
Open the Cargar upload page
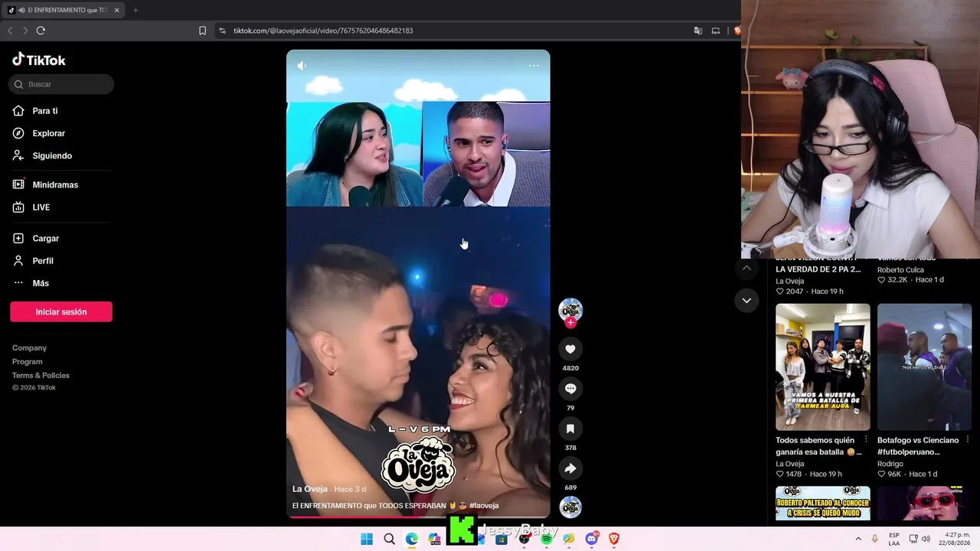tap(36, 239)
